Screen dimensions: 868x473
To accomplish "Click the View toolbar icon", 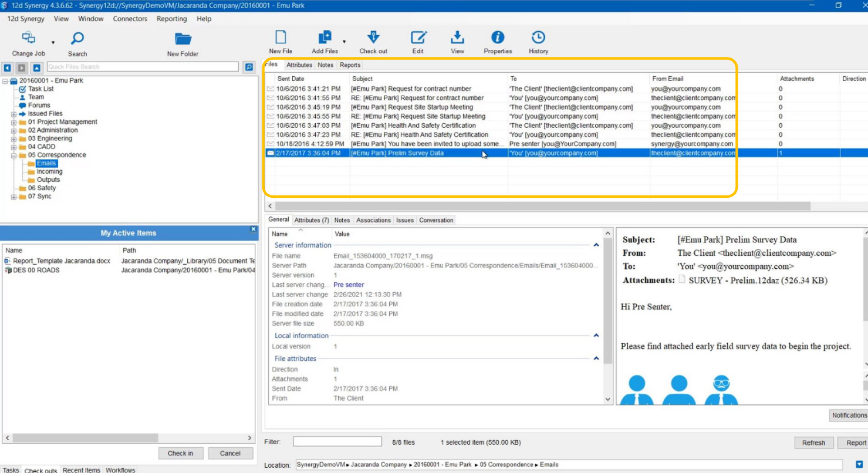I will [x=457, y=38].
